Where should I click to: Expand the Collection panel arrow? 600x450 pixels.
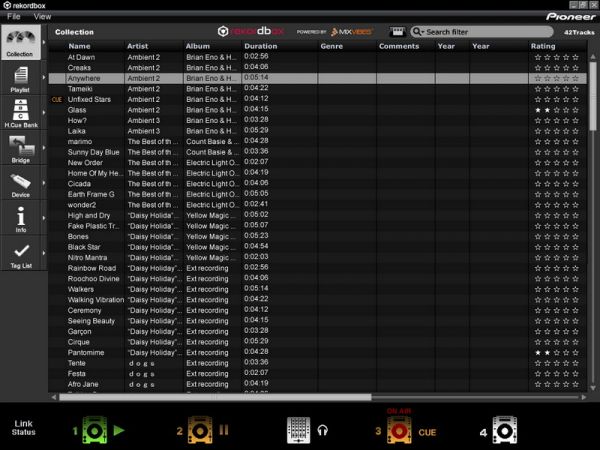(x=44, y=42)
